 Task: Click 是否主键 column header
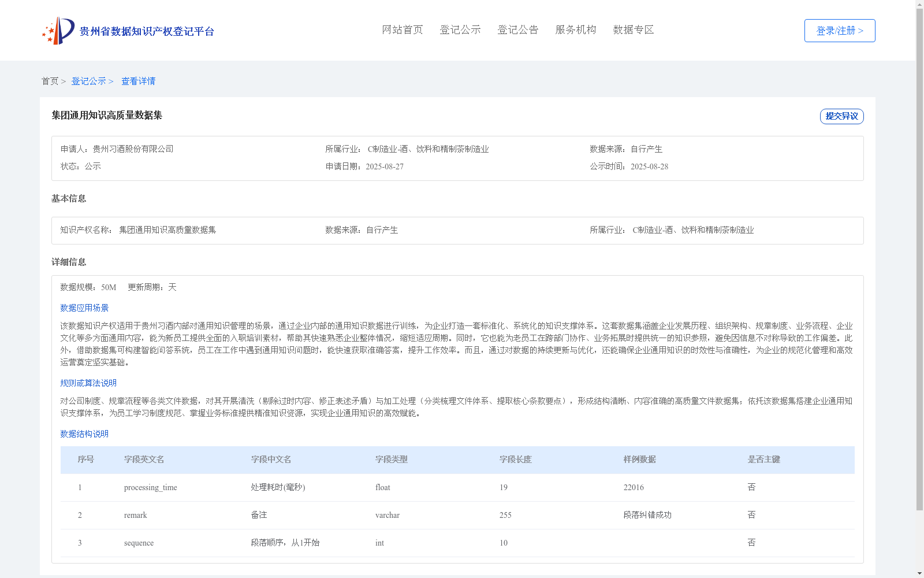coord(764,460)
